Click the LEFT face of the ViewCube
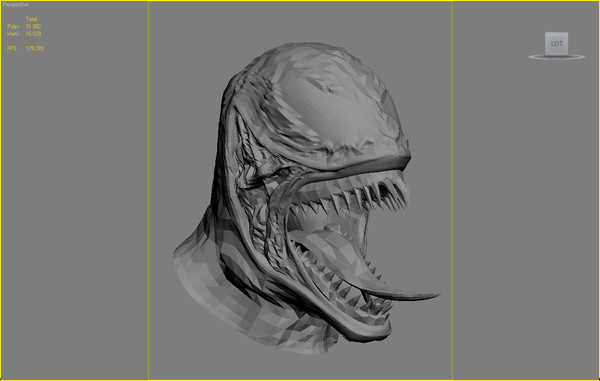600x381 pixels. point(556,44)
